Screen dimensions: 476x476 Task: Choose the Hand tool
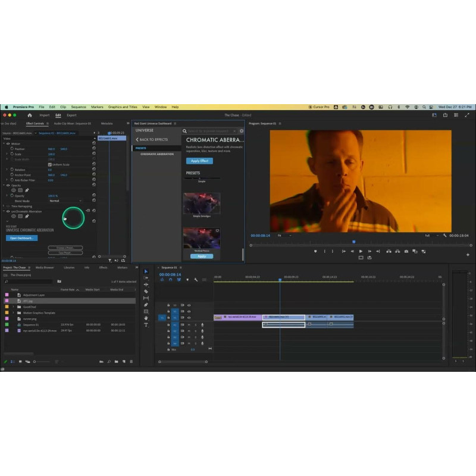pos(146,318)
